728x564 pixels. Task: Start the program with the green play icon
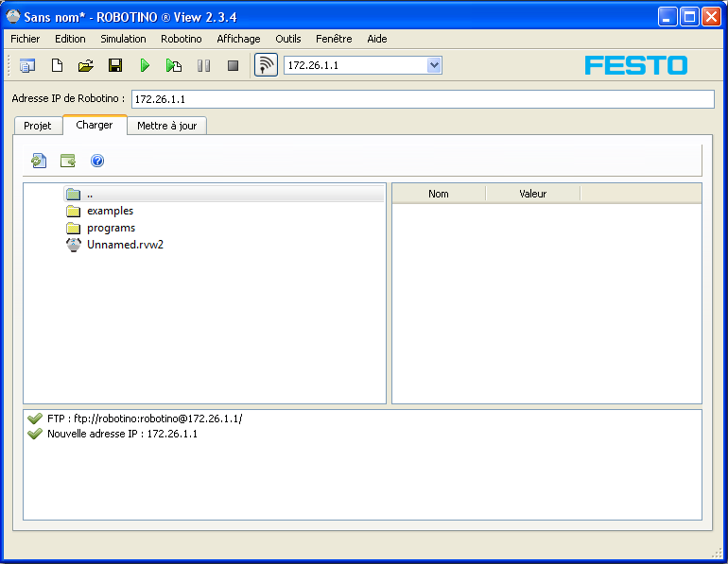145,65
